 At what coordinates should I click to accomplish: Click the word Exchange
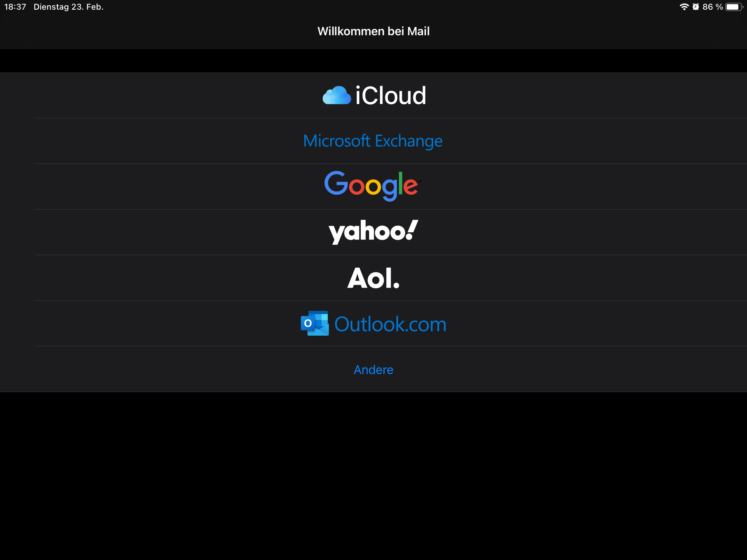[x=409, y=141]
